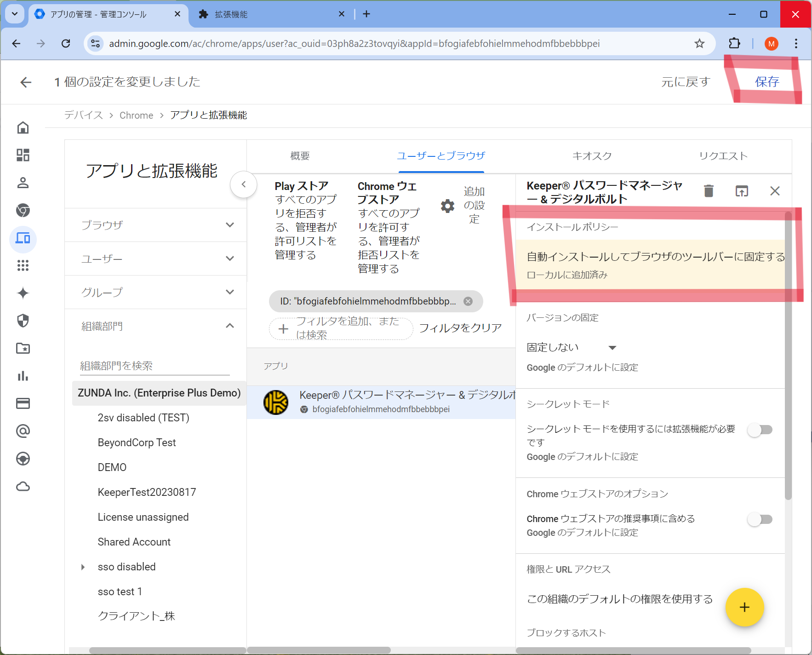Open the Users person icon in sidebar
The width and height of the screenshot is (812, 655).
(23, 183)
